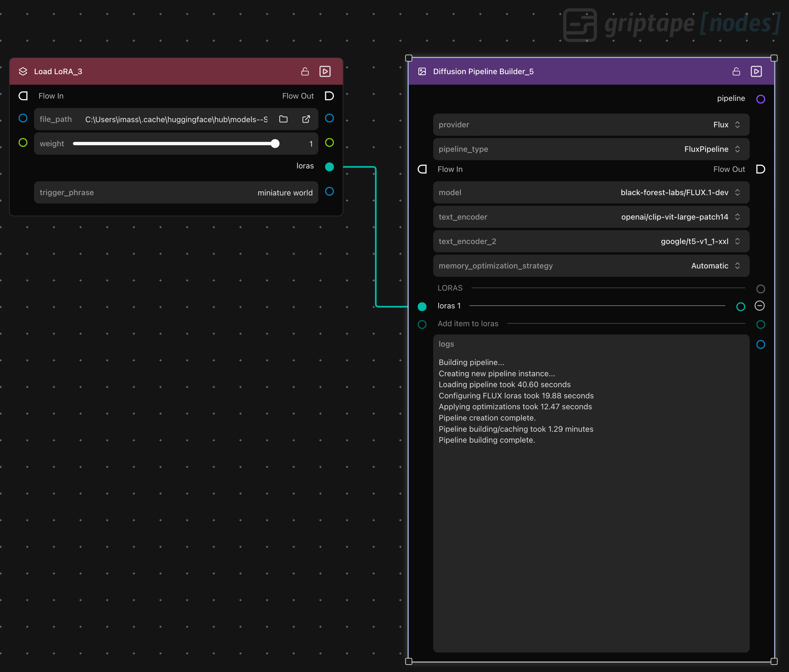
Task: Run the Diffusion Pipeline Builder_5 node
Action: tap(756, 71)
